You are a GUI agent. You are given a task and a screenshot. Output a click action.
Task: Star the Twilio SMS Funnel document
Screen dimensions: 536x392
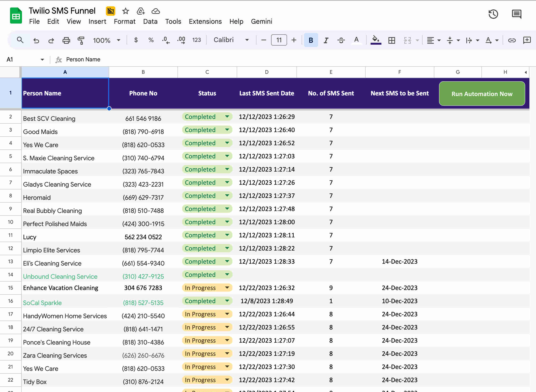[125, 11]
